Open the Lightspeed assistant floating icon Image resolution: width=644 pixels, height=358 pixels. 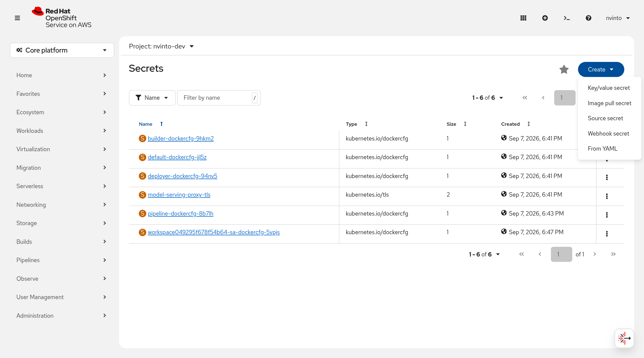tap(624, 338)
